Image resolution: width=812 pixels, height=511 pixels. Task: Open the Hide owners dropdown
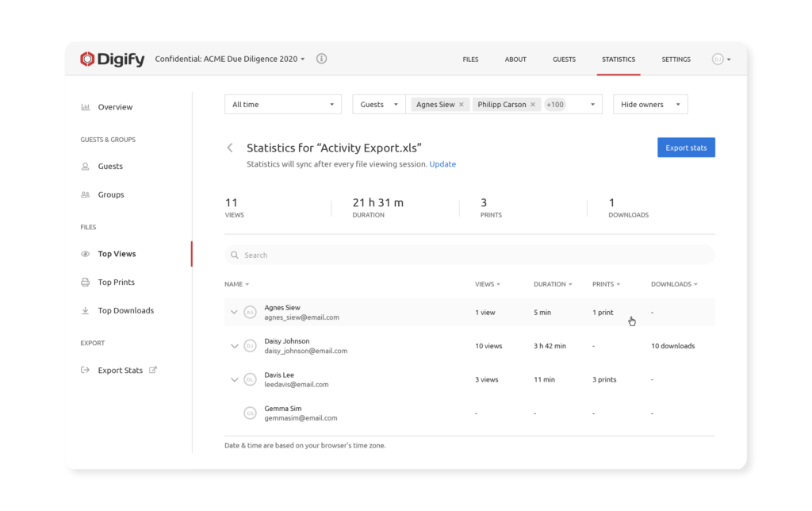[x=649, y=105]
